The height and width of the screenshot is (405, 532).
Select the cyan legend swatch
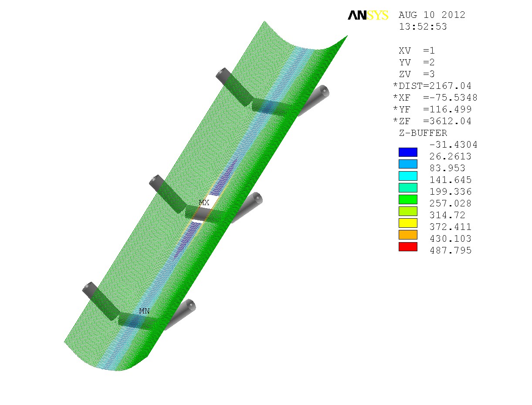click(408, 176)
